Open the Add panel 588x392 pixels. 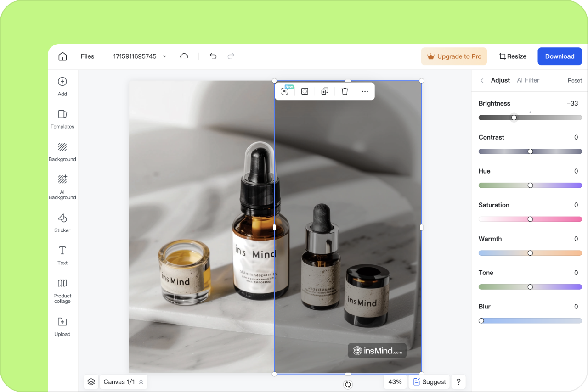[62, 86]
